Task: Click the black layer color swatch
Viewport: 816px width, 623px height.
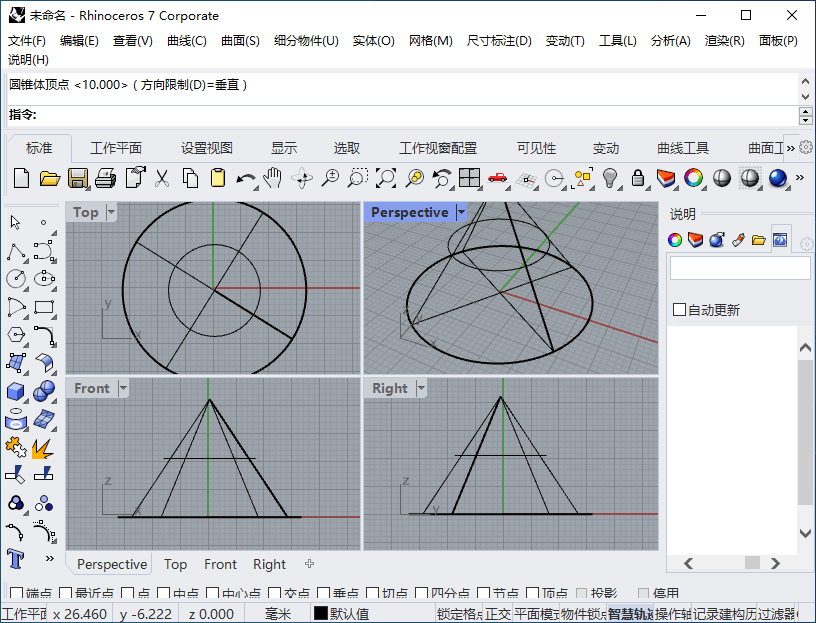Action: pyautogui.click(x=321, y=613)
